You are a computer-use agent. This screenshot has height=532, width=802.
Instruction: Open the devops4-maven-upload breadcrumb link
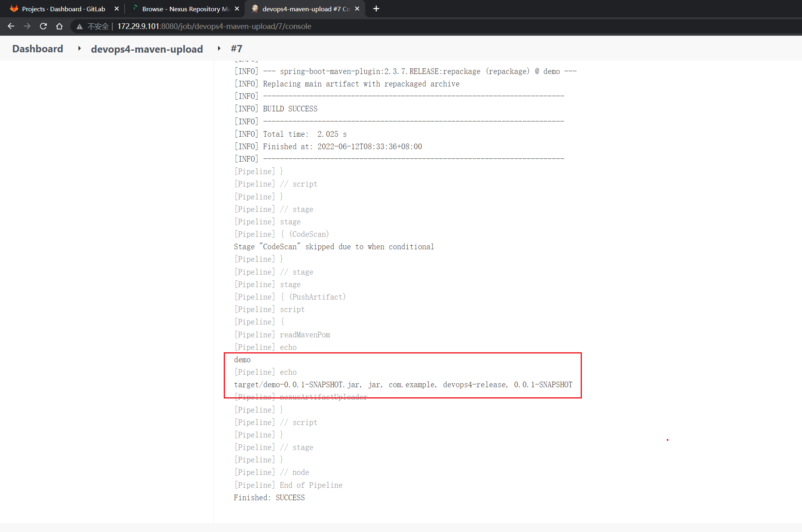tap(147, 49)
